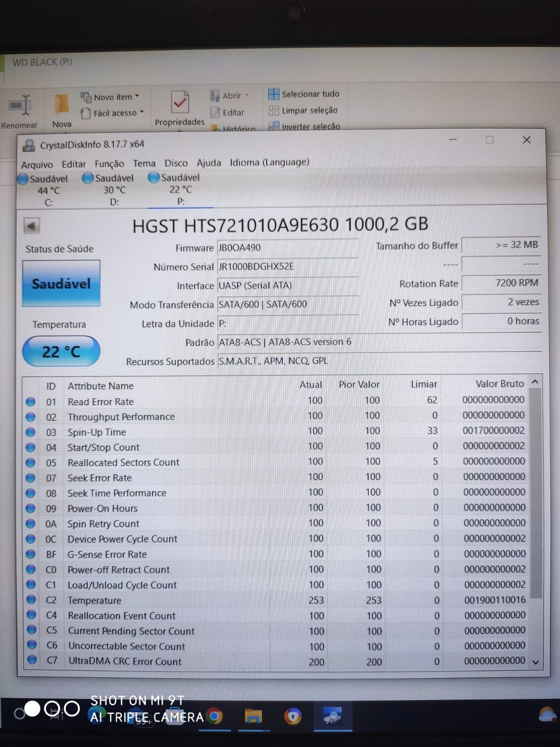Click the Tamanho do Buffer 32 MB field
Viewport: 560px width, 747px height.
501,245
